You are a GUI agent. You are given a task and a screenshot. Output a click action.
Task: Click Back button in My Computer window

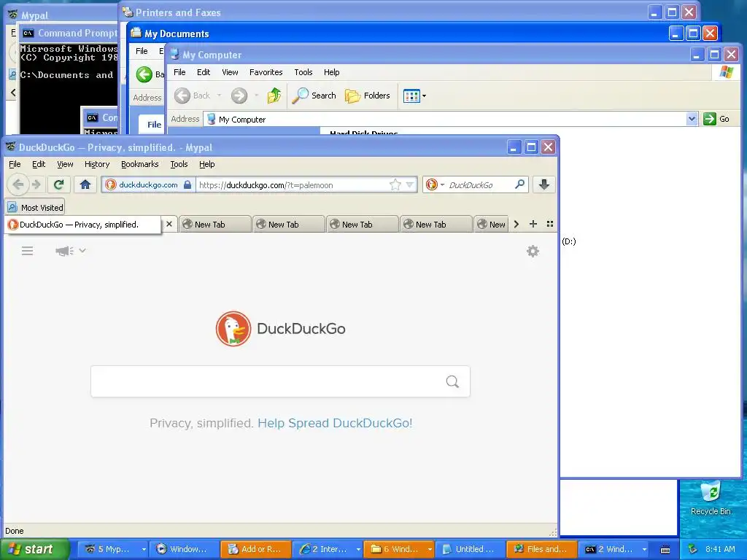[192, 96]
